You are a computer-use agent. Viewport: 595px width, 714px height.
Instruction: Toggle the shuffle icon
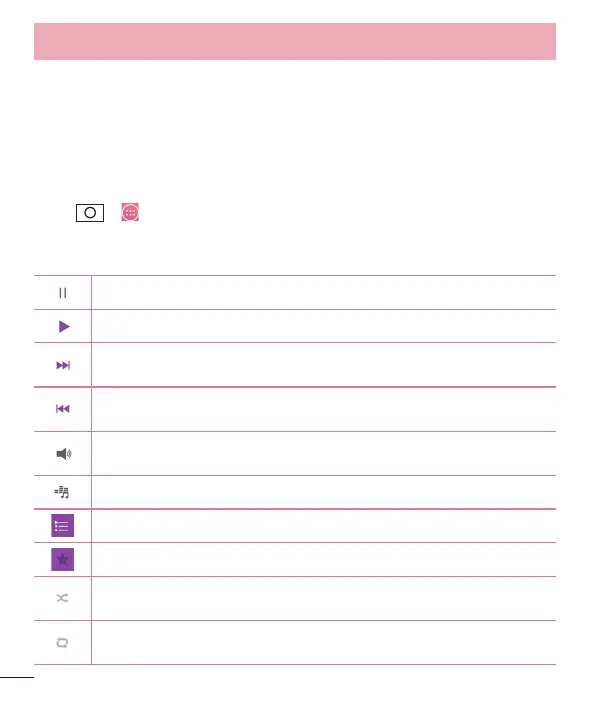point(62,598)
